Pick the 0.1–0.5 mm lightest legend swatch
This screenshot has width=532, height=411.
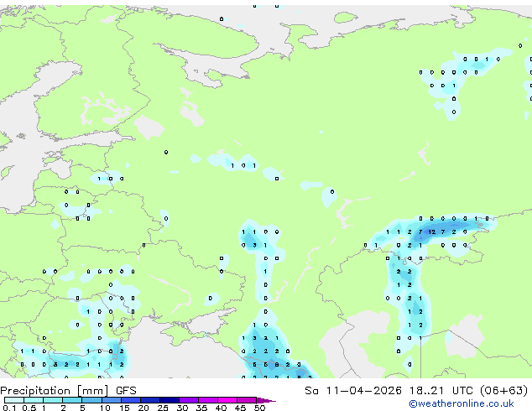(x=14, y=400)
